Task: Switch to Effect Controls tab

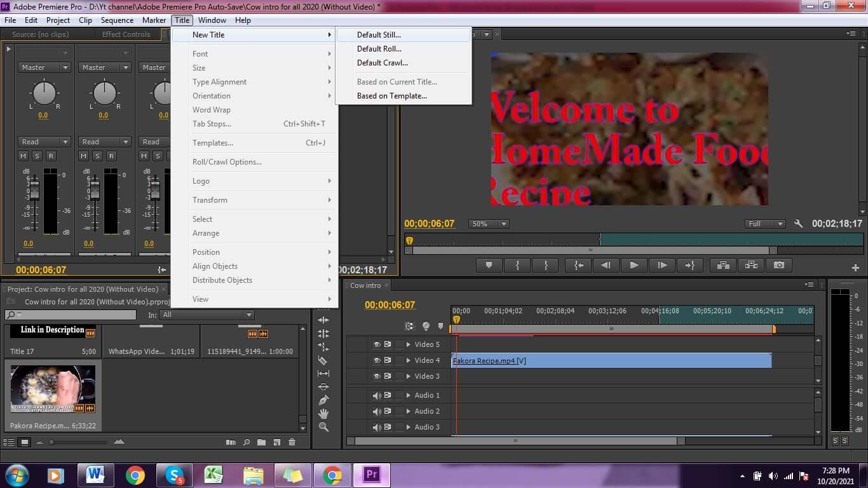Action: coord(126,34)
